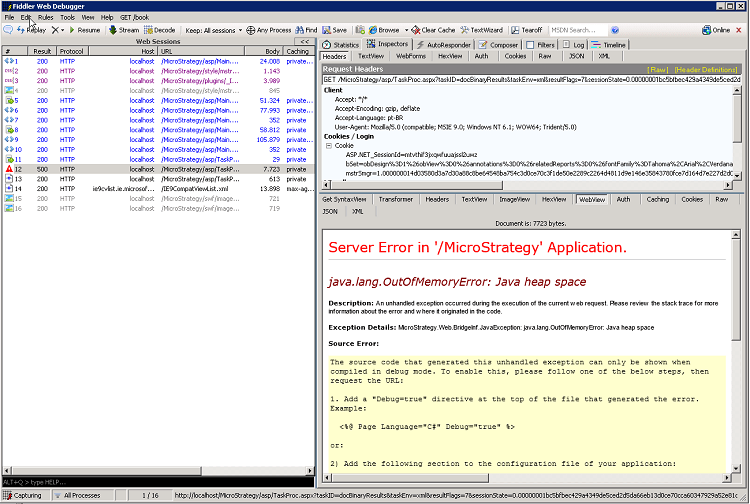The height and width of the screenshot is (504, 750).
Task: Open the Tools menu
Action: [x=67, y=17]
